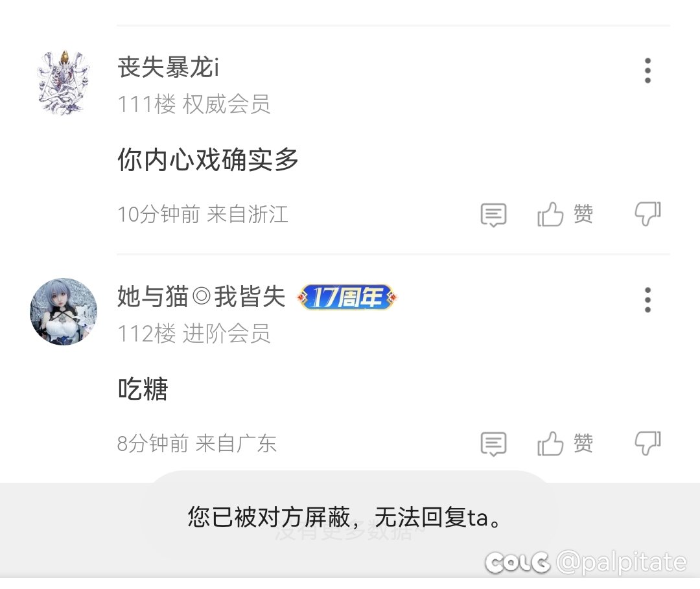Dislike the 吃糖 comment
This screenshot has width=700, height=589.
coord(647,443)
